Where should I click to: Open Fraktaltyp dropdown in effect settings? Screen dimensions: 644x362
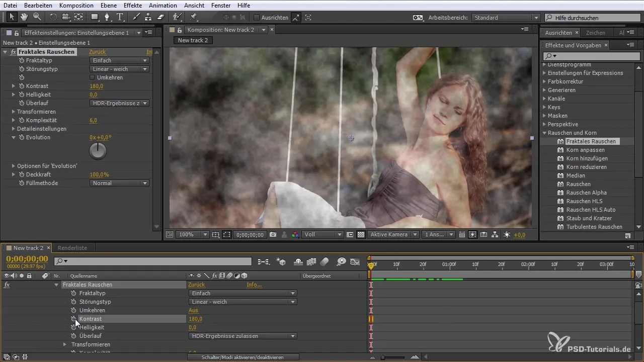pyautogui.click(x=119, y=60)
